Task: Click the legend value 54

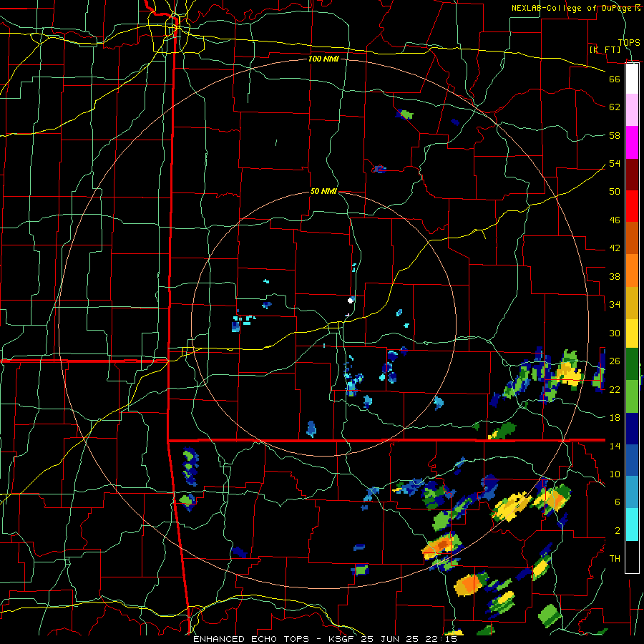Action: [615, 163]
